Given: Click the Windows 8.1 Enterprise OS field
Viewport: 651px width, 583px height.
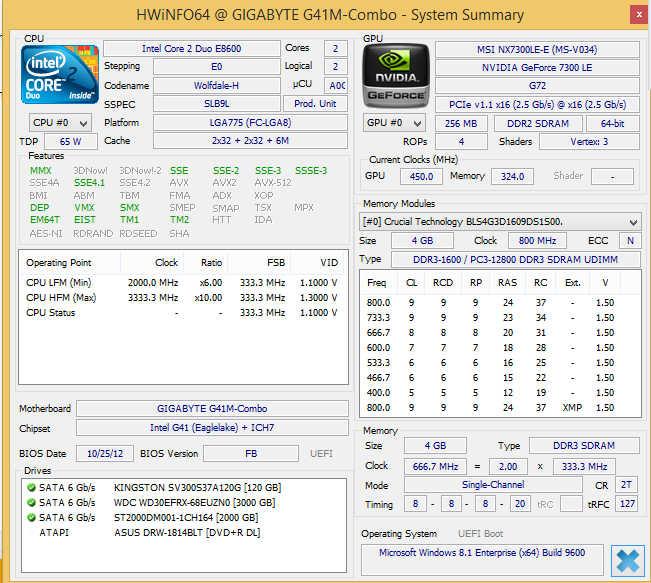Looking at the screenshot, I should [482, 560].
